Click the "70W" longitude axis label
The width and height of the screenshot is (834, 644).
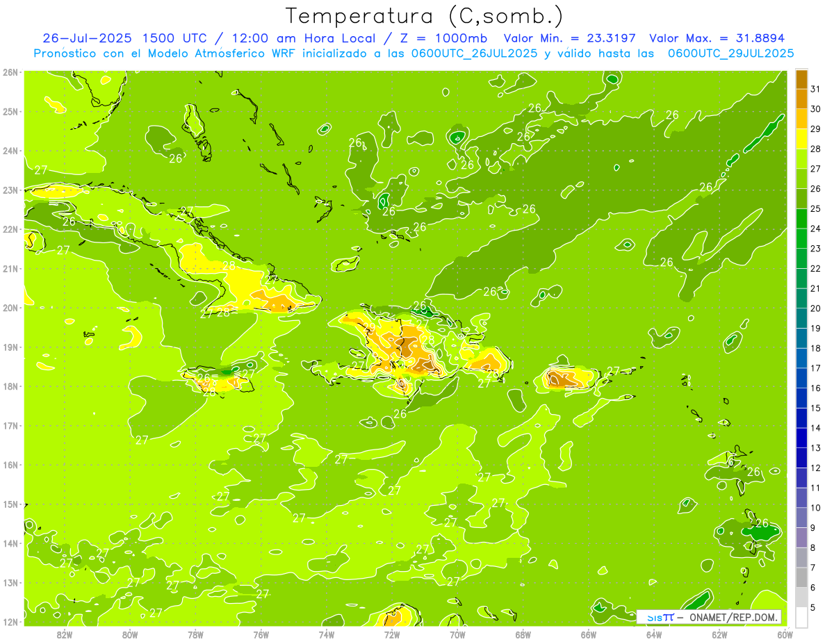pyautogui.click(x=457, y=634)
